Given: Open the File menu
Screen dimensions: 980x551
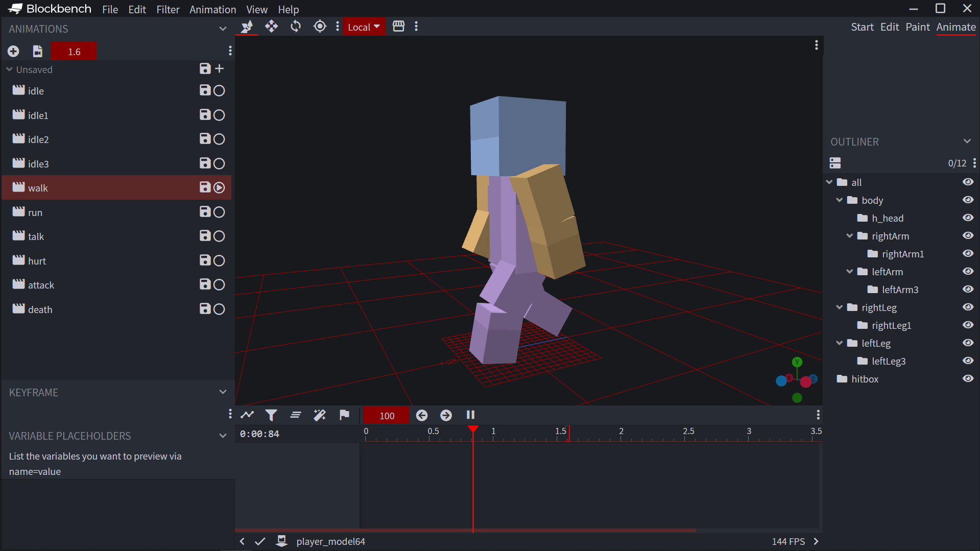Looking at the screenshot, I should [110, 9].
